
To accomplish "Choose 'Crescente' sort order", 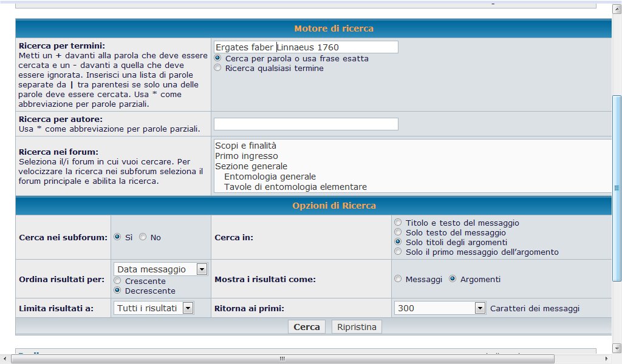I will pos(117,281).
